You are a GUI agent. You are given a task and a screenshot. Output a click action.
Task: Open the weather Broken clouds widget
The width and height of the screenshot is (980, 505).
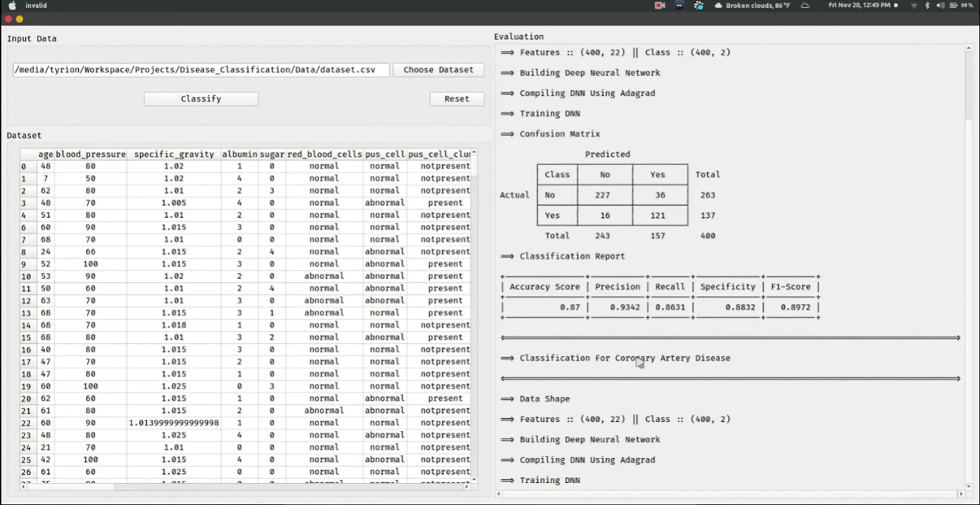(x=753, y=6)
